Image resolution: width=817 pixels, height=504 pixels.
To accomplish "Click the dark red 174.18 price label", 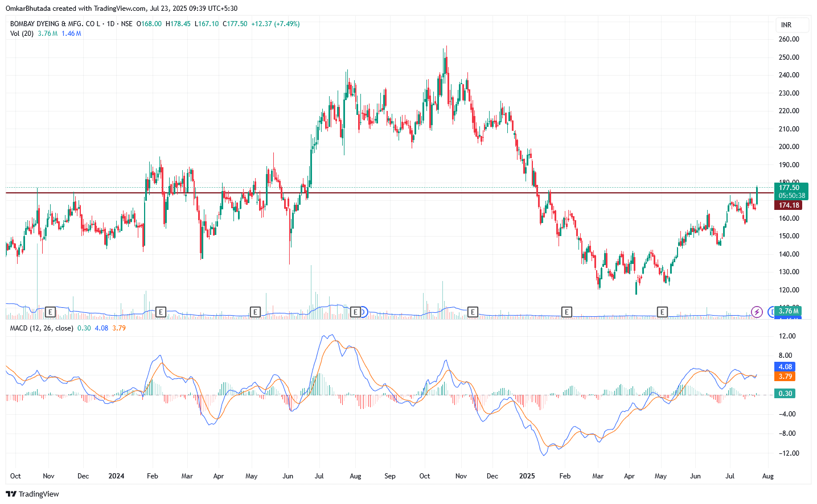I will tap(789, 205).
